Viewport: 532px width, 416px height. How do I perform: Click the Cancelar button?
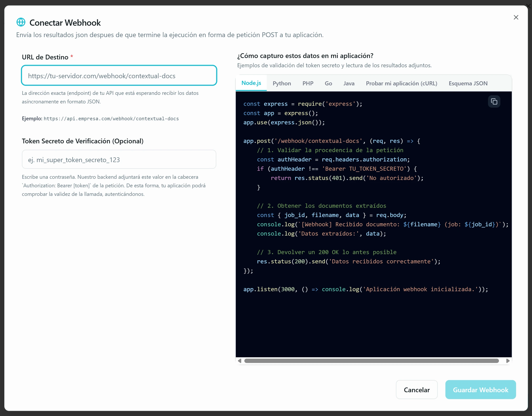[417, 390]
